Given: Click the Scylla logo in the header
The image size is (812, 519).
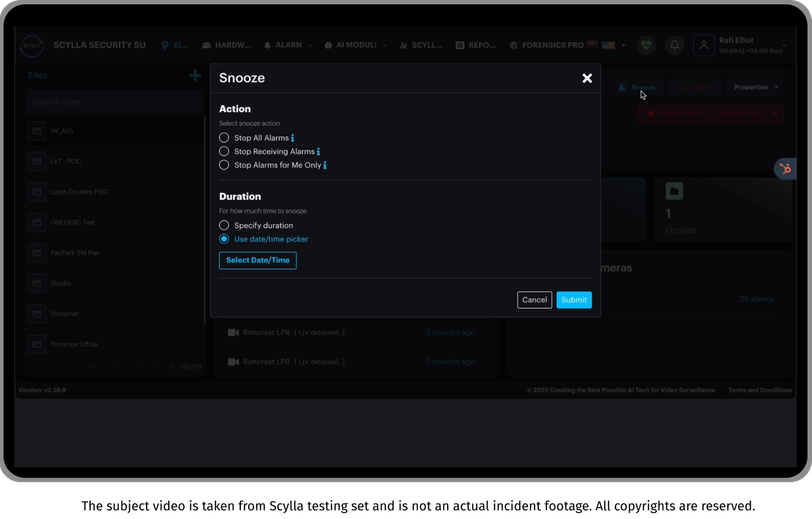Looking at the screenshot, I should click(x=32, y=46).
